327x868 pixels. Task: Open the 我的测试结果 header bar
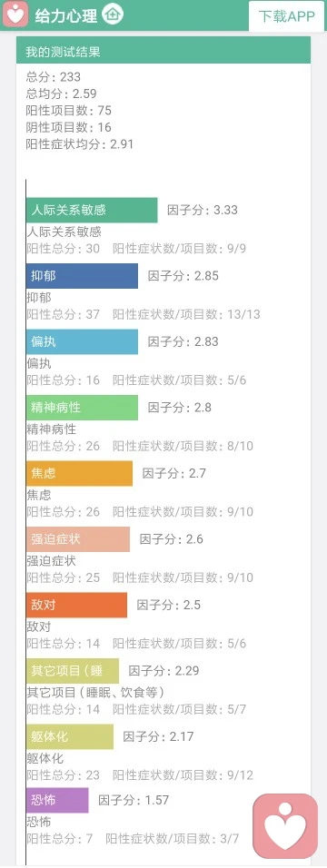pos(163,52)
